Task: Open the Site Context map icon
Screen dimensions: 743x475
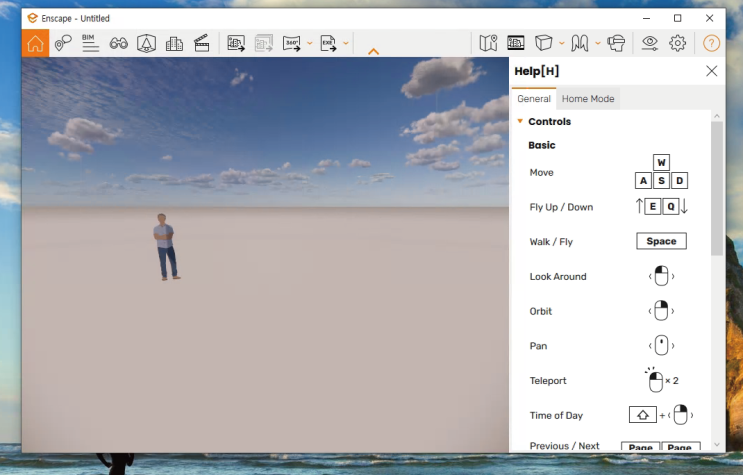Action: click(x=488, y=43)
